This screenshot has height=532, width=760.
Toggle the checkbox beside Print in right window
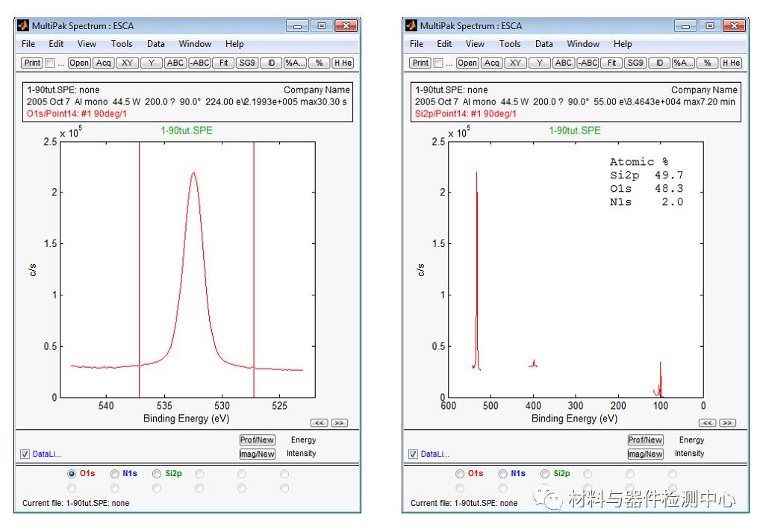coord(438,63)
